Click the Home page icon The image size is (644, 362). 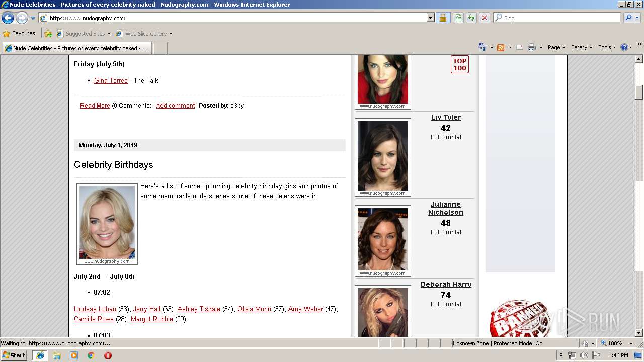coord(482,47)
